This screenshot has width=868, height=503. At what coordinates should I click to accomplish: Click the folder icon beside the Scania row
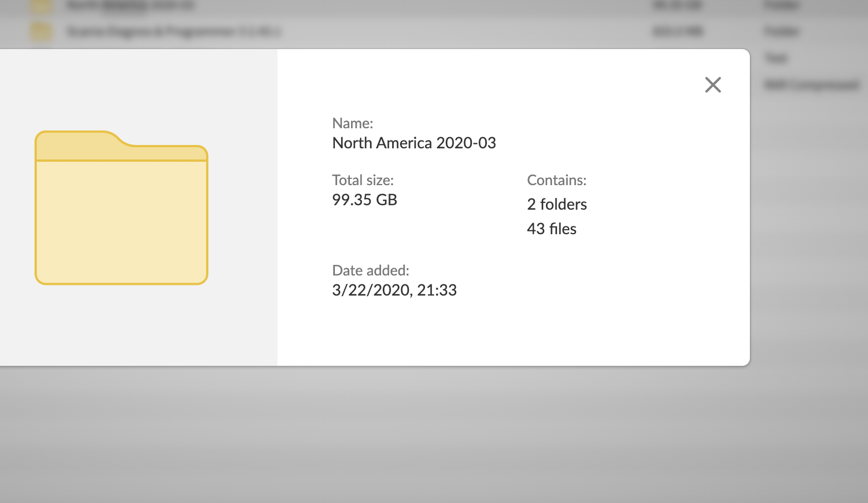[x=41, y=31]
